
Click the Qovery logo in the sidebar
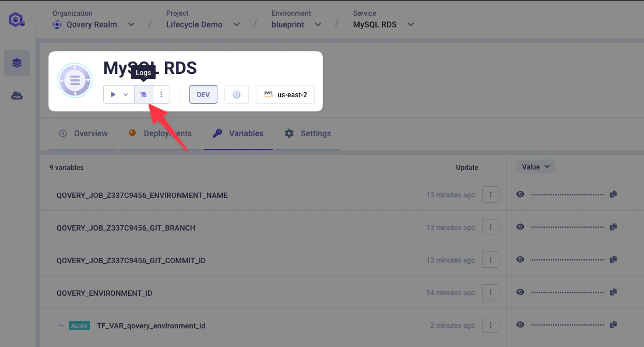tap(16, 19)
